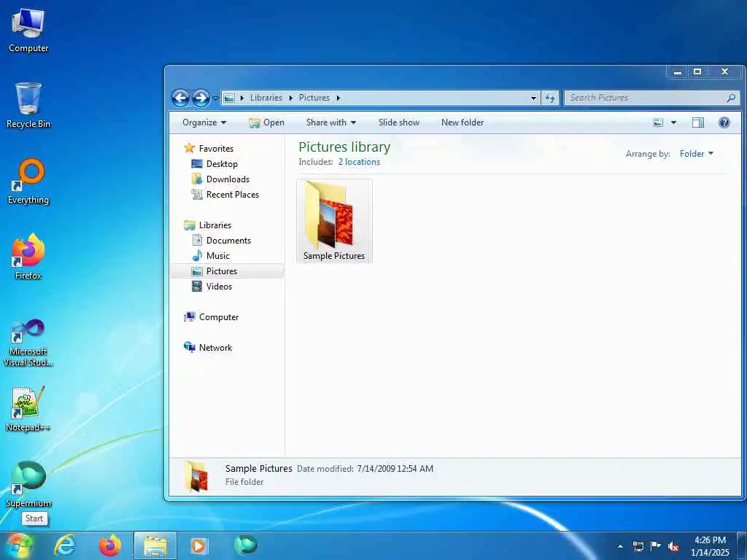The image size is (747, 560).
Task: Maximize the Pictures library window
Action: pyautogui.click(x=697, y=72)
